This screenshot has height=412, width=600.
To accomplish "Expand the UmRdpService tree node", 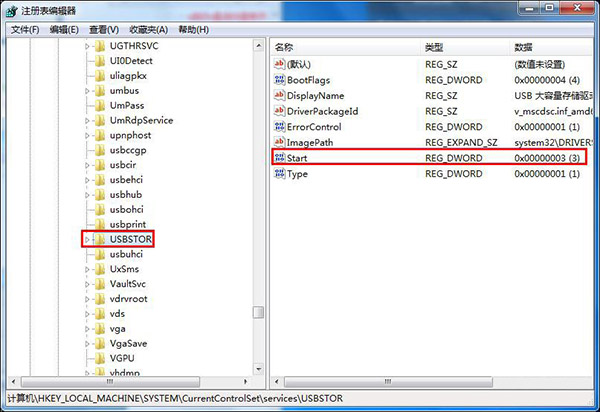I will 87,121.
